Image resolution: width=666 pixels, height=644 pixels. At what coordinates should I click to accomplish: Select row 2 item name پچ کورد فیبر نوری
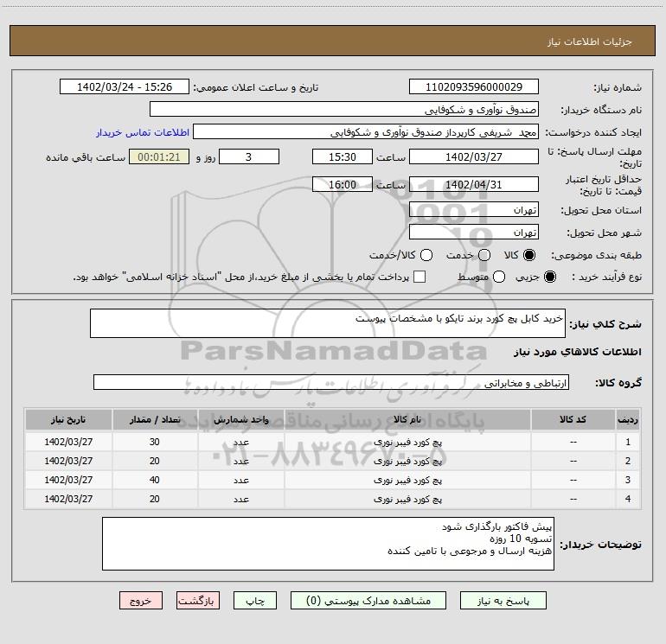(x=407, y=461)
